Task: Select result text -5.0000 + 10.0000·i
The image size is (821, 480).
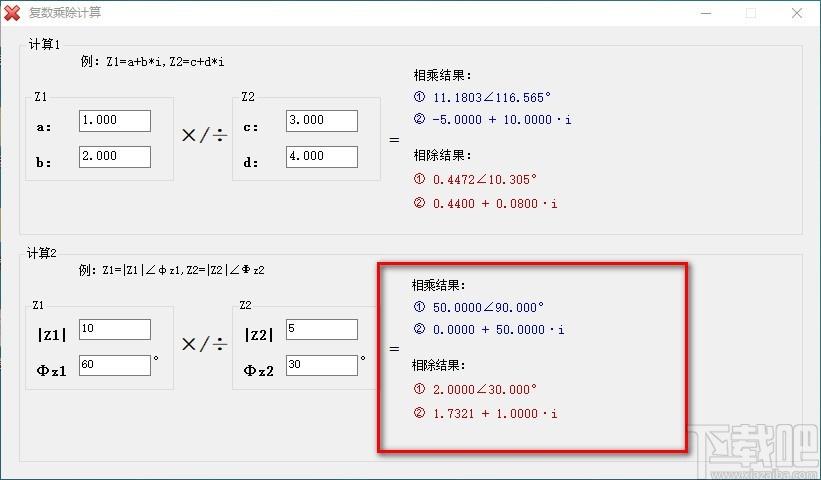Action: (x=502, y=120)
